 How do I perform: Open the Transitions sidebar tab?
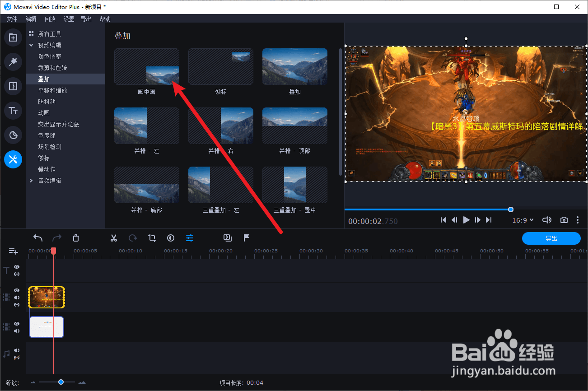pyautogui.click(x=13, y=86)
